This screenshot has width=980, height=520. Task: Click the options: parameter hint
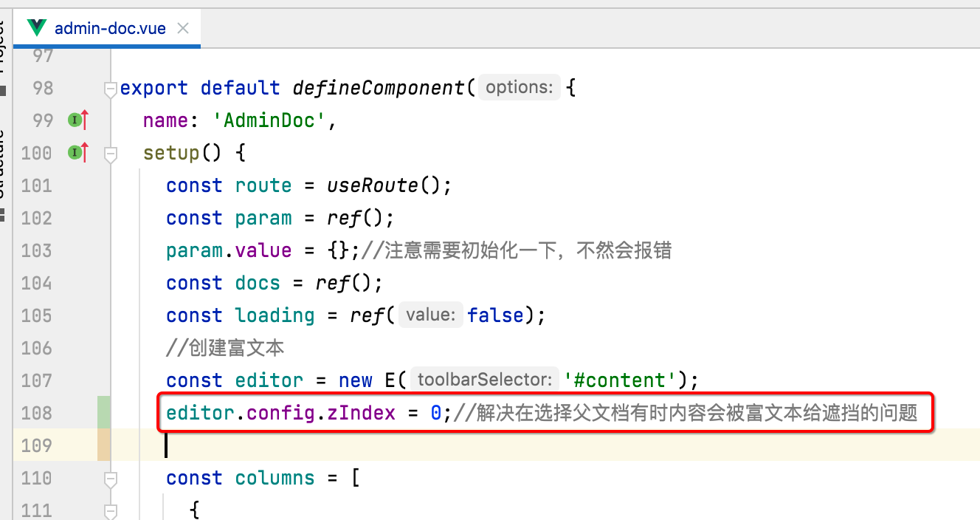tap(519, 86)
